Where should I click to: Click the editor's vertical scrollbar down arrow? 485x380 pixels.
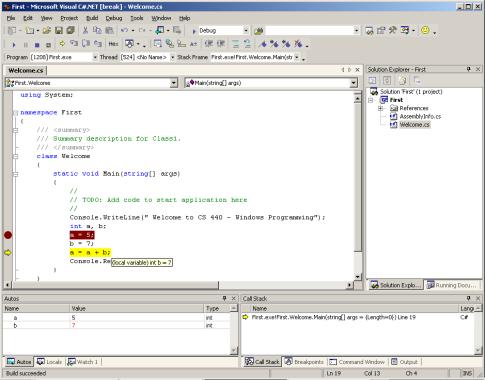(357, 277)
